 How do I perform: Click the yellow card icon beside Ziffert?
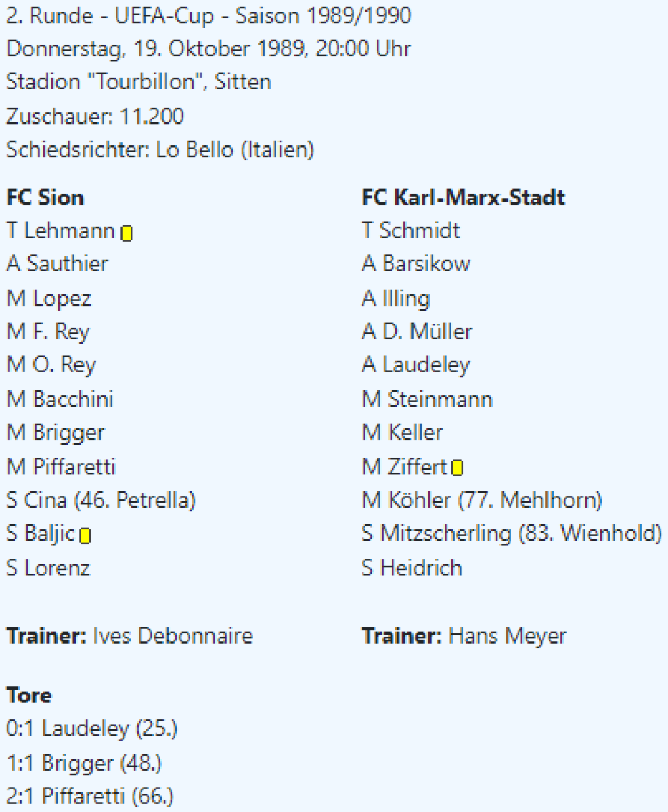(x=458, y=468)
